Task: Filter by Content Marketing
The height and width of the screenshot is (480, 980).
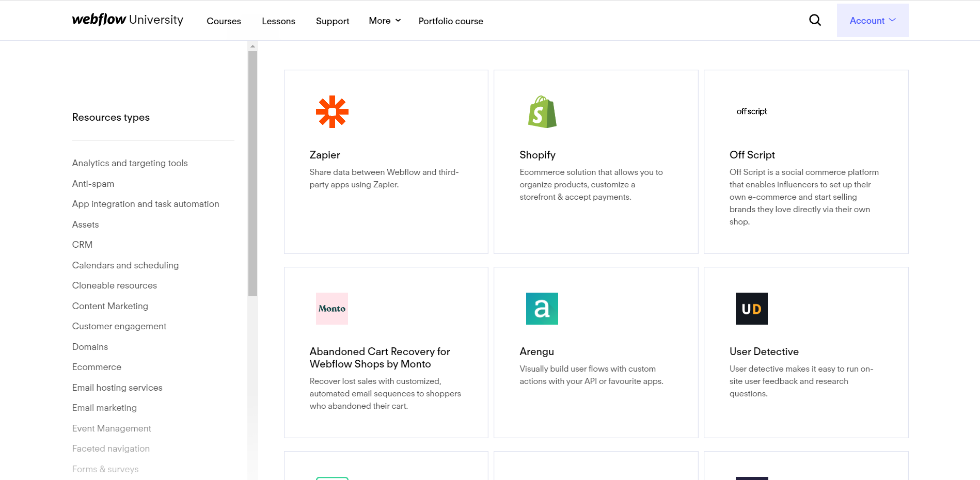Action: [x=110, y=306]
